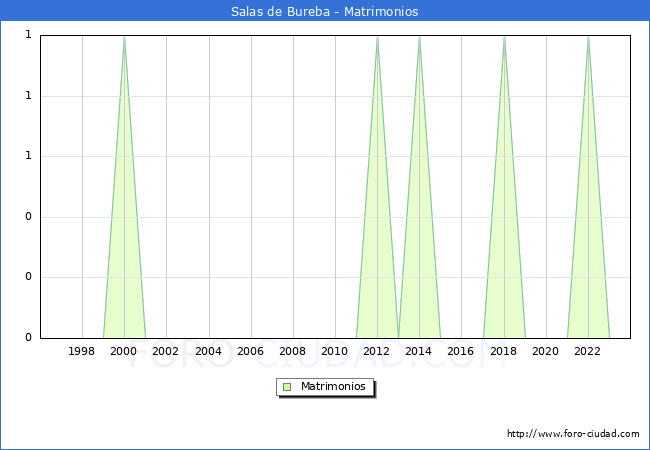The width and height of the screenshot is (650, 450).
Task: Click the 2012 x-axis label
Action: click(376, 351)
